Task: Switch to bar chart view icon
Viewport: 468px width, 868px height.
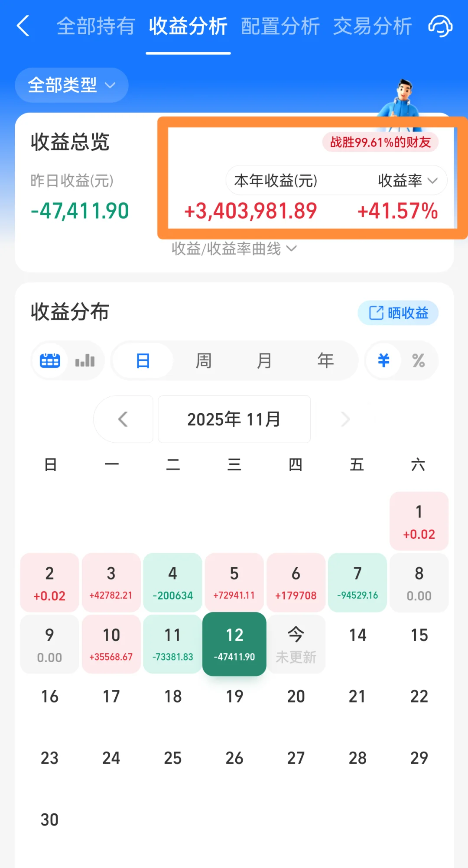Action: click(x=85, y=360)
